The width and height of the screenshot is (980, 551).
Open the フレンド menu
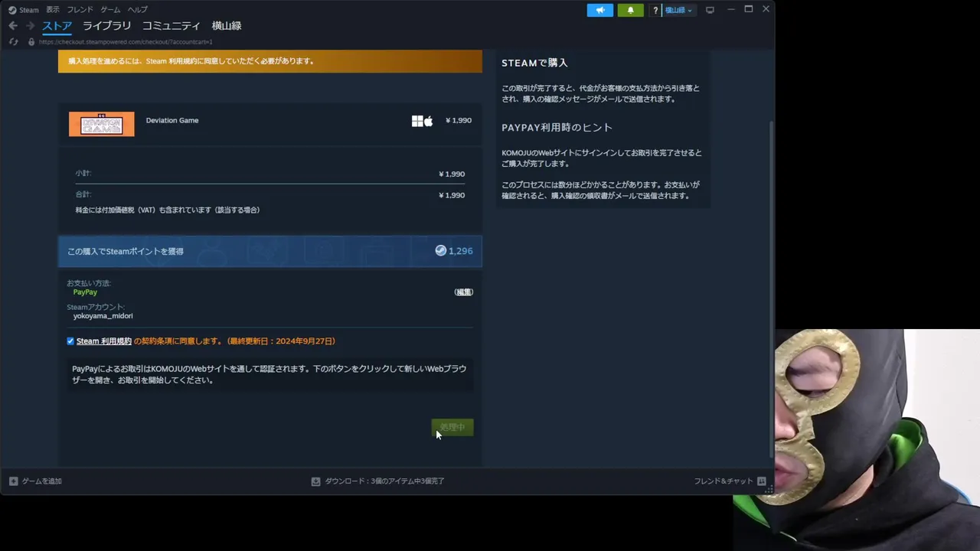(80, 10)
